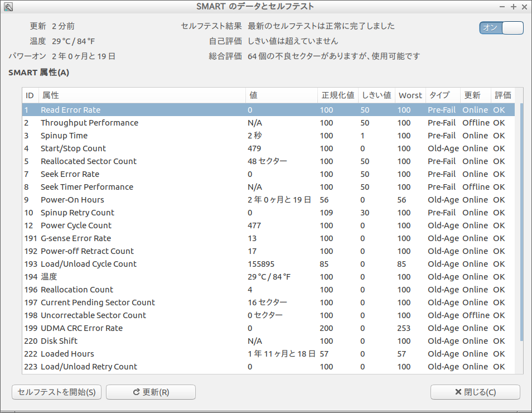Screen dimensions: 532x413
Task: Click the 更新(R) refresh button
Action: tap(151, 392)
